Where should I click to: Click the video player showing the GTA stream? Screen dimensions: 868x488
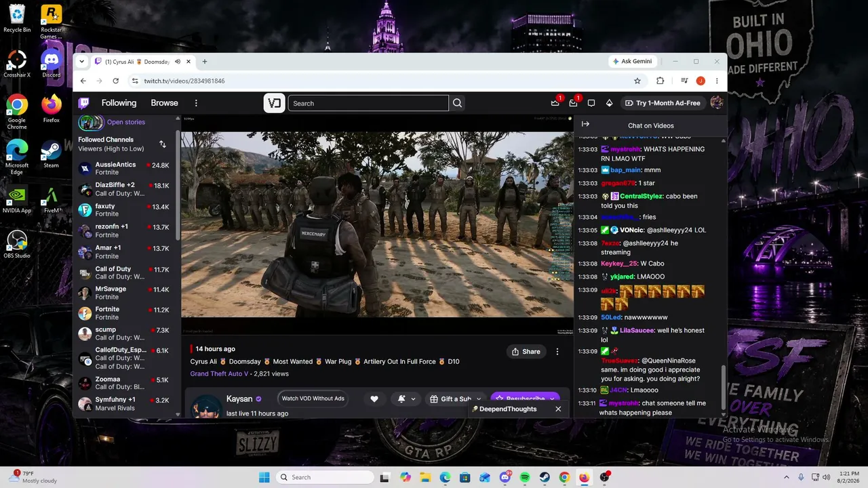tap(377, 224)
